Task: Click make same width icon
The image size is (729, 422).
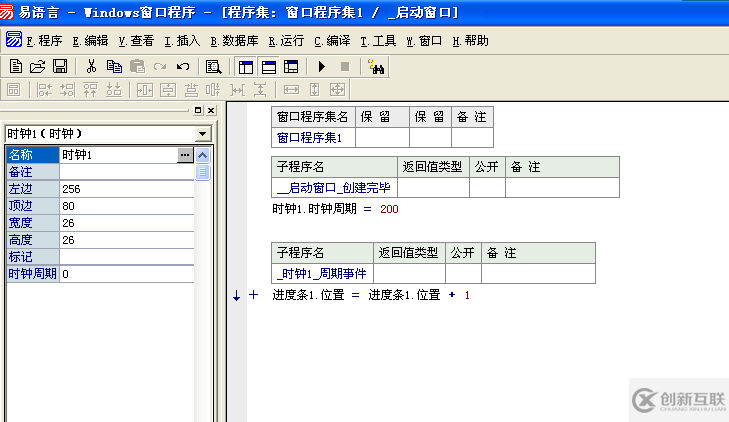Action: (x=292, y=90)
